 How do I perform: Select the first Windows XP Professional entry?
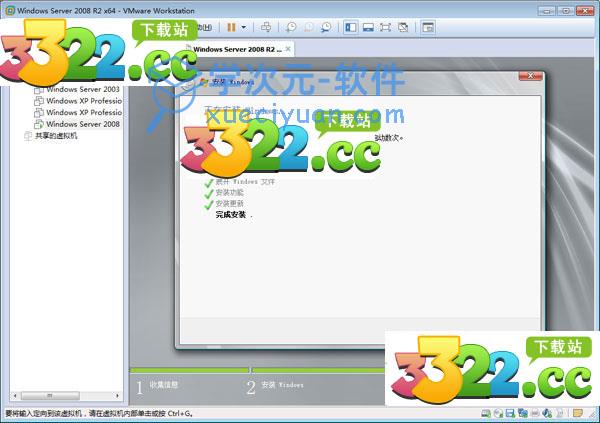tap(84, 101)
